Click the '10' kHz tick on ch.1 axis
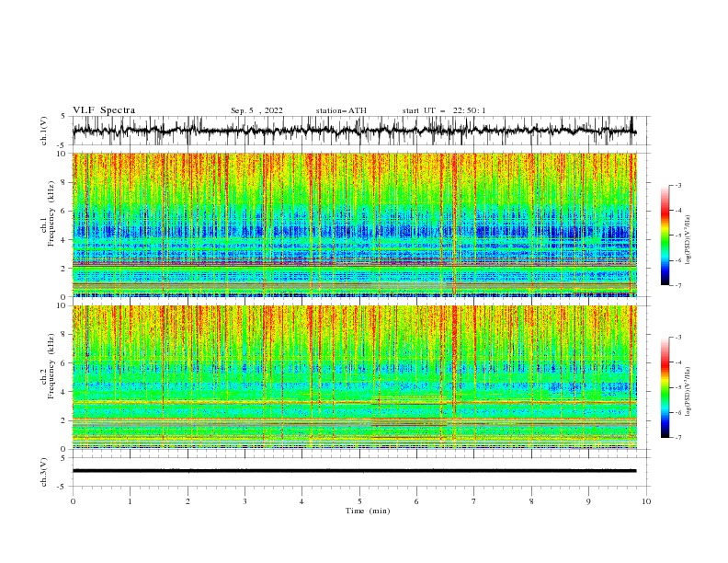This screenshot has height=563, width=728. click(x=63, y=154)
